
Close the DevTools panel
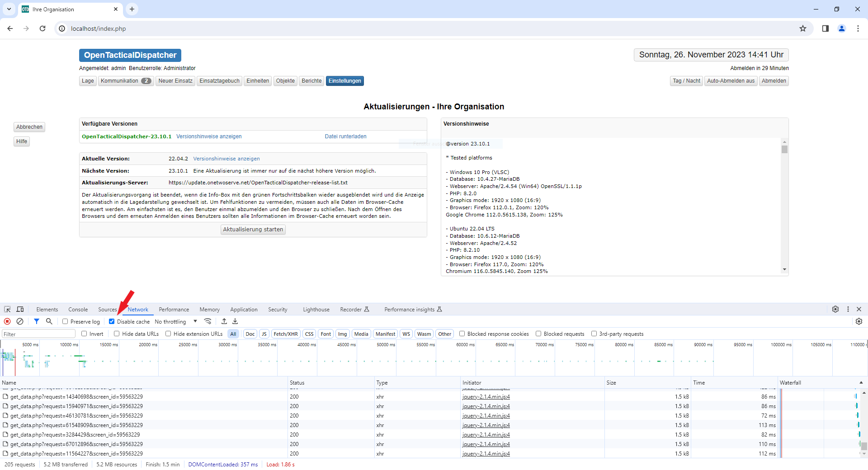click(859, 309)
